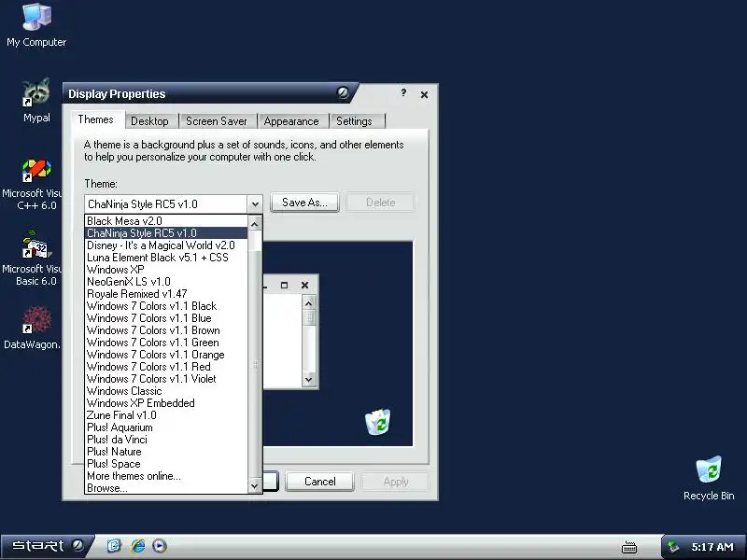Choose Luna Element Black v5.1 + CSS
The height and width of the screenshot is (560, 747).
[x=166, y=258]
